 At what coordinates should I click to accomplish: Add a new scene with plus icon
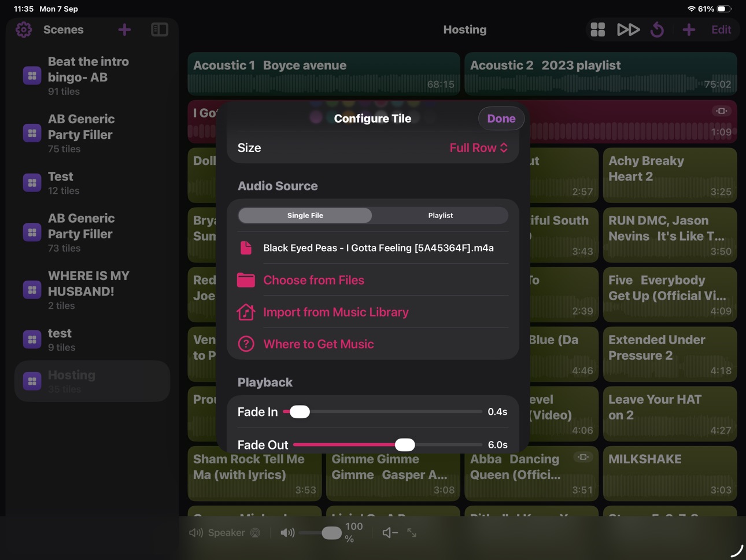click(x=124, y=30)
